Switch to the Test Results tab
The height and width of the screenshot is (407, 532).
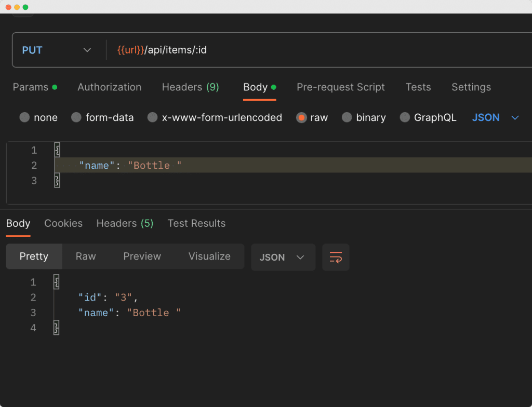[196, 223]
